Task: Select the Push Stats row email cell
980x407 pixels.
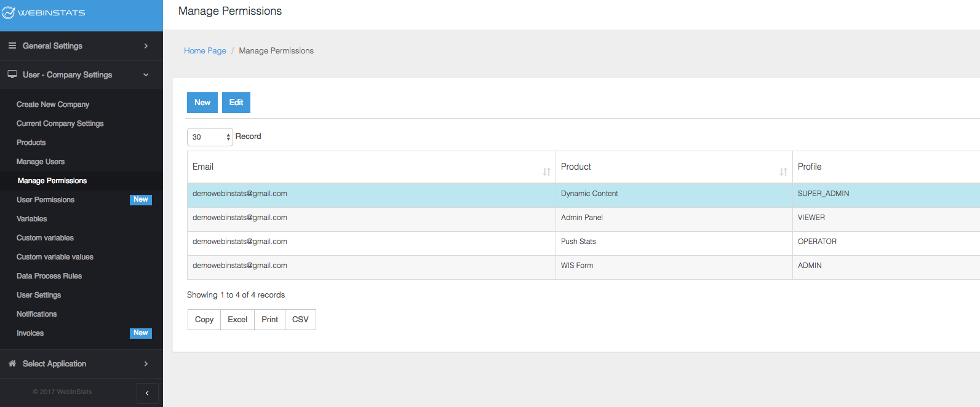Action: [x=372, y=243]
